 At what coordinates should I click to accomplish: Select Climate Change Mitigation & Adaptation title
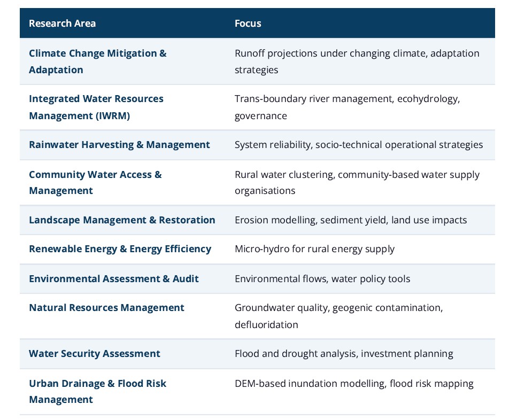tap(97, 61)
